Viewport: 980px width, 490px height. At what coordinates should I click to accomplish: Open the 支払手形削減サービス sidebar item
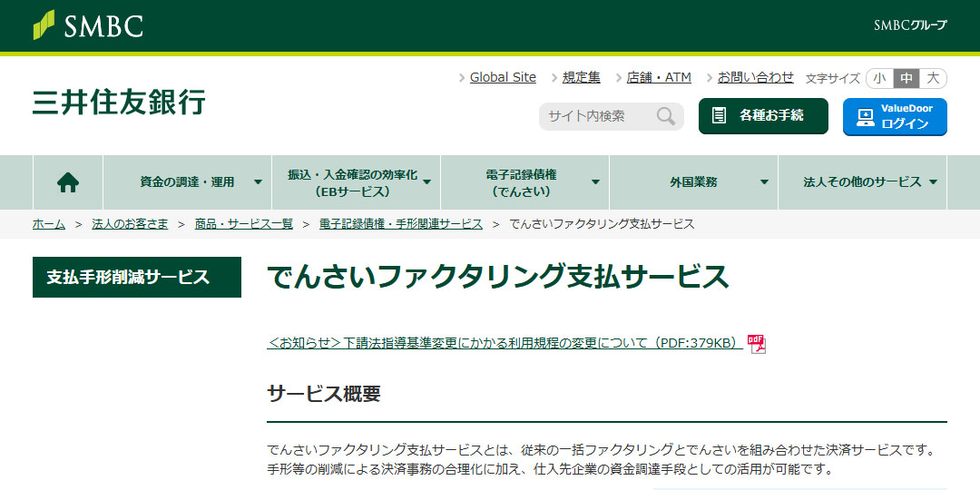pyautogui.click(x=137, y=277)
